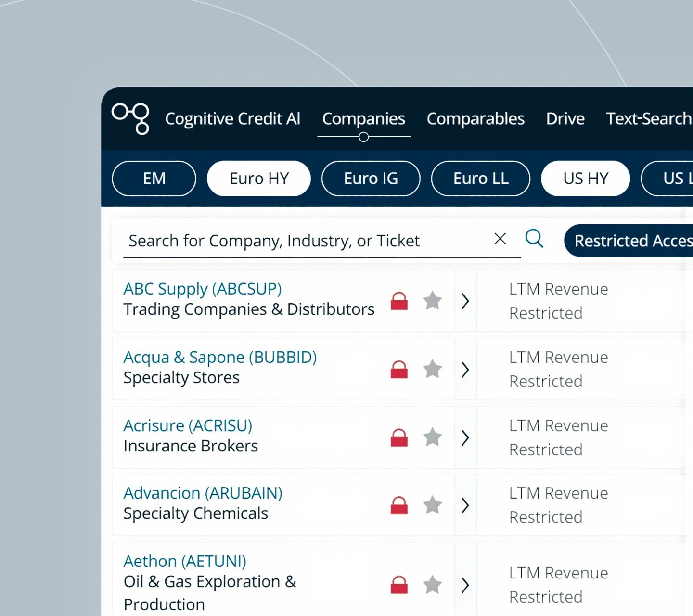
Task: Click the Specialty Chemicals industry text
Action: [x=195, y=513]
